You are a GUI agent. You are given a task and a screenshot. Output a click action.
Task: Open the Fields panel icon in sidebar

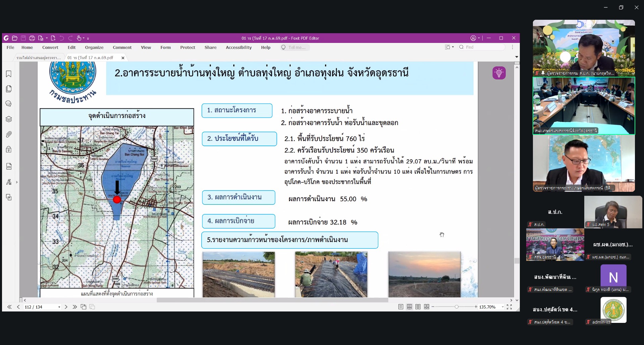[x=9, y=166]
